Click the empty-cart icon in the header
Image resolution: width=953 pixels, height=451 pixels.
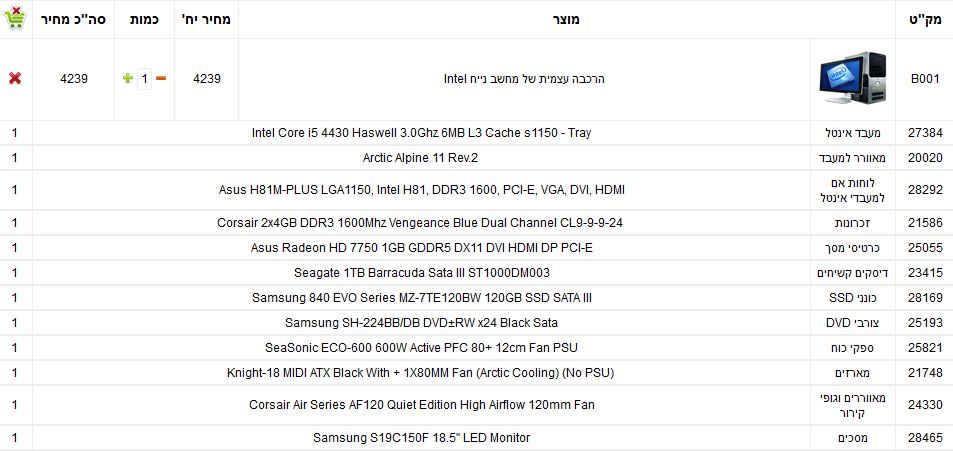tap(15, 19)
